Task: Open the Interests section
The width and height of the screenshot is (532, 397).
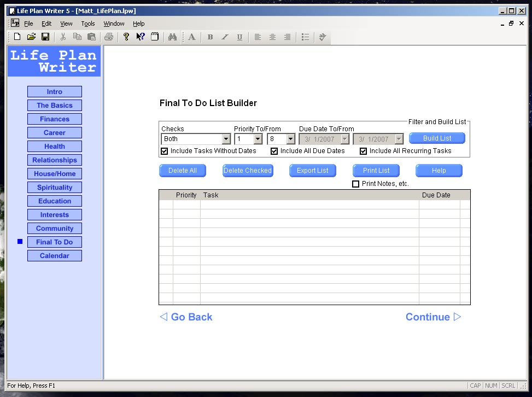Action: (55, 215)
